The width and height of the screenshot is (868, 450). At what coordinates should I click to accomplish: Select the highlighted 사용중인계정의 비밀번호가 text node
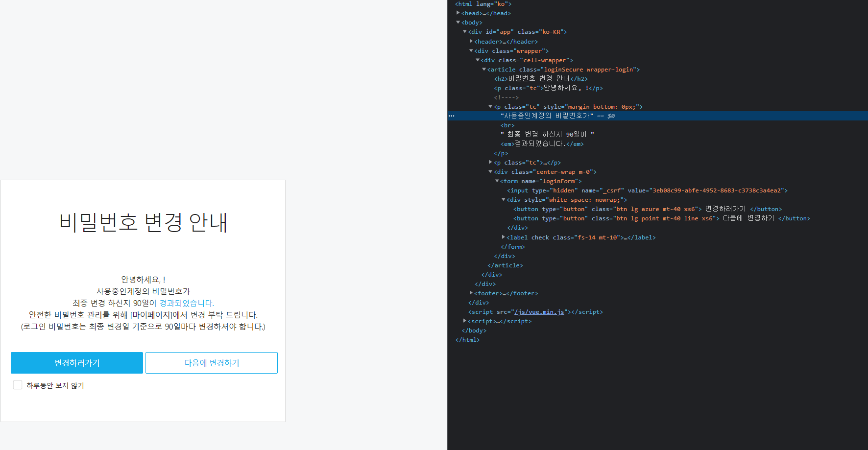click(547, 116)
